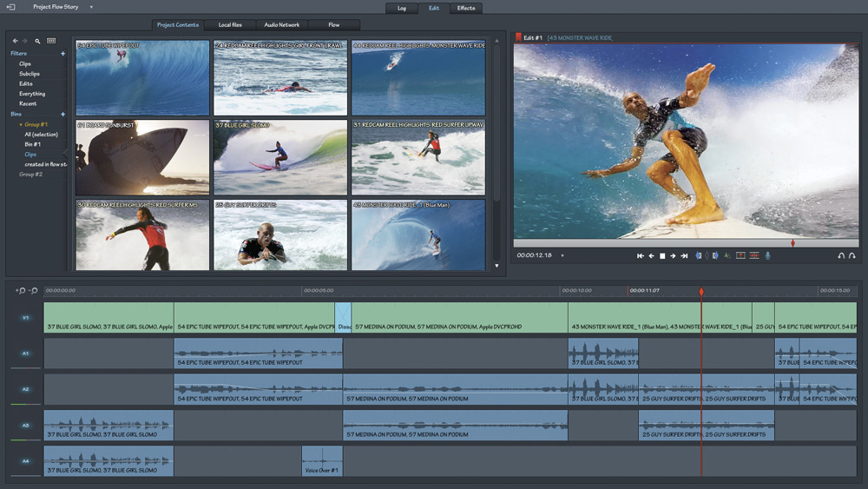Open the Local files tab
The height and width of the screenshot is (489, 868).
coord(230,25)
